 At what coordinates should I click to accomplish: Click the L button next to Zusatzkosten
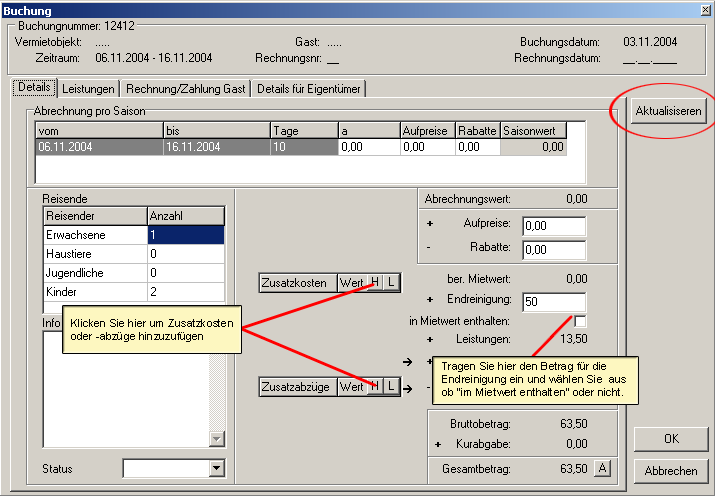point(391,283)
